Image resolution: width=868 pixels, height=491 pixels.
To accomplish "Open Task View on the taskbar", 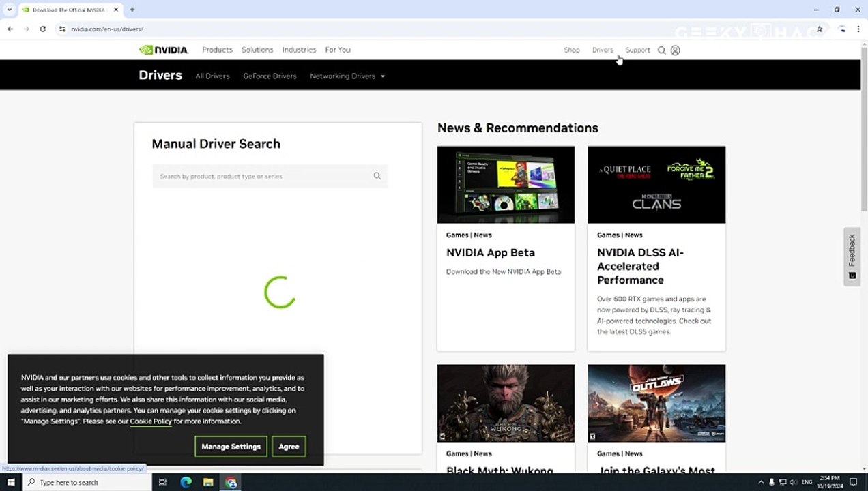I will (x=162, y=482).
